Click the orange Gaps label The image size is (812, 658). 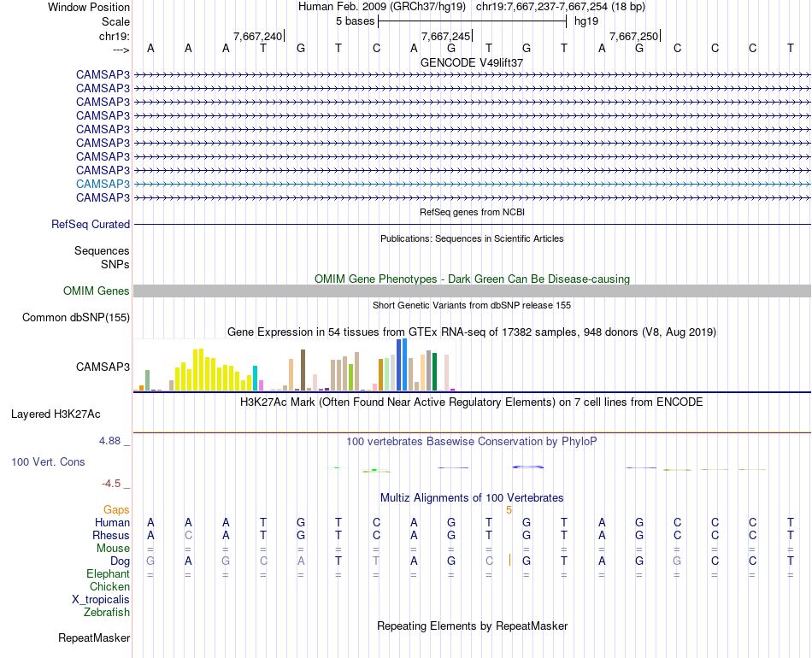(x=116, y=510)
